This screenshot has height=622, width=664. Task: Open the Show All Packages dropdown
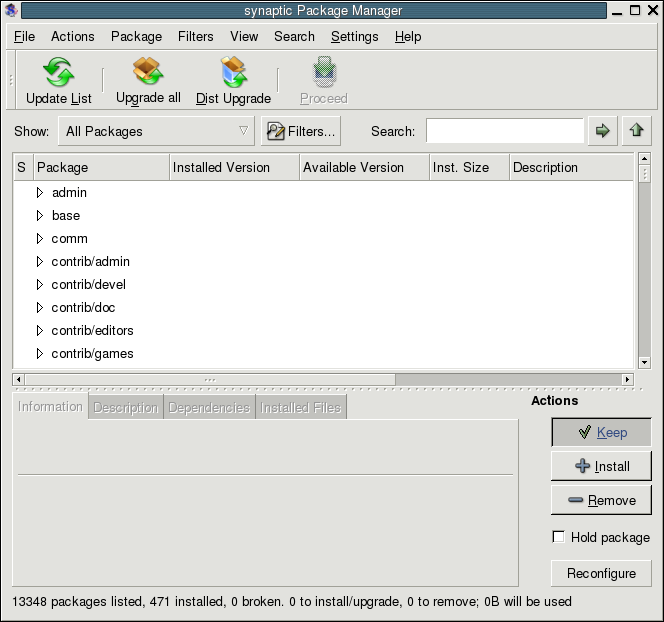[x=156, y=131]
